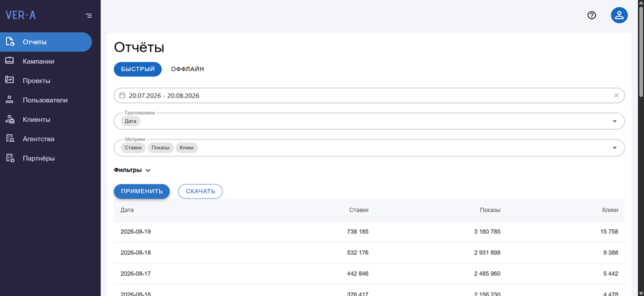
Task: Click the 9 388 clicks value
Action: click(x=611, y=252)
